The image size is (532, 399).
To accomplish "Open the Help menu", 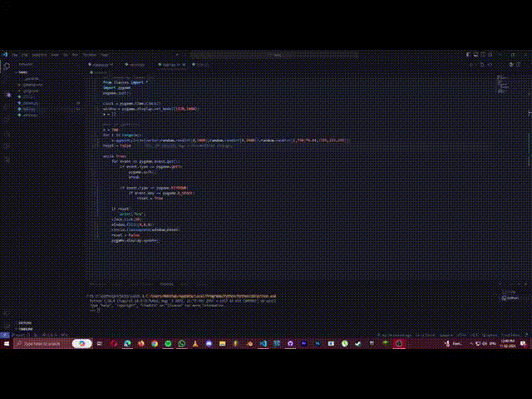I will pos(106,55).
